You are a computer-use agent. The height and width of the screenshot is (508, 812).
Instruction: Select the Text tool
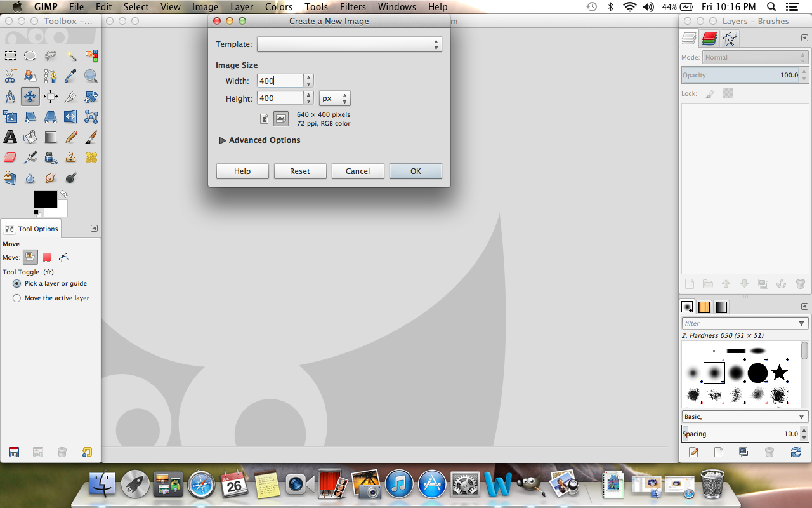pyautogui.click(x=10, y=137)
